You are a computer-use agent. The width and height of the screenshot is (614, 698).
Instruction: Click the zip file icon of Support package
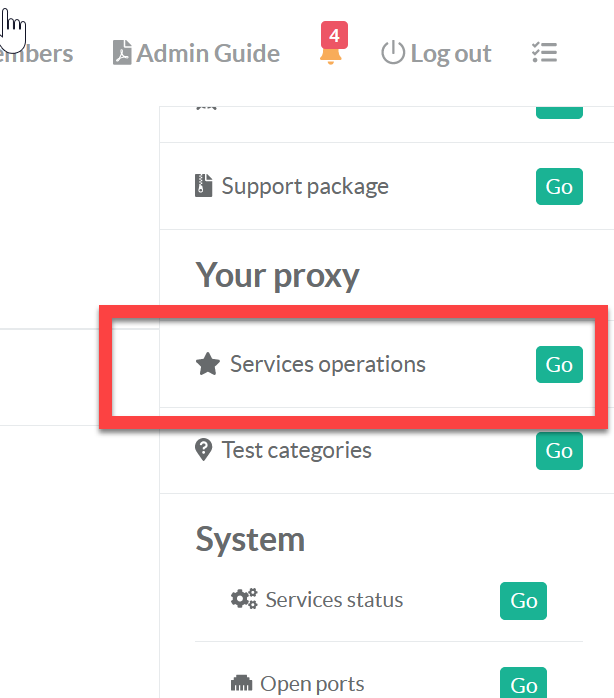pos(203,185)
